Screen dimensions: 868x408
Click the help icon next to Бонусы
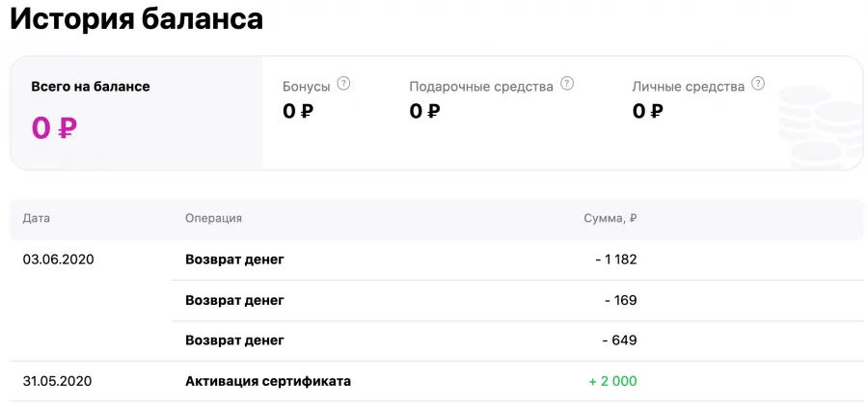pos(343,84)
